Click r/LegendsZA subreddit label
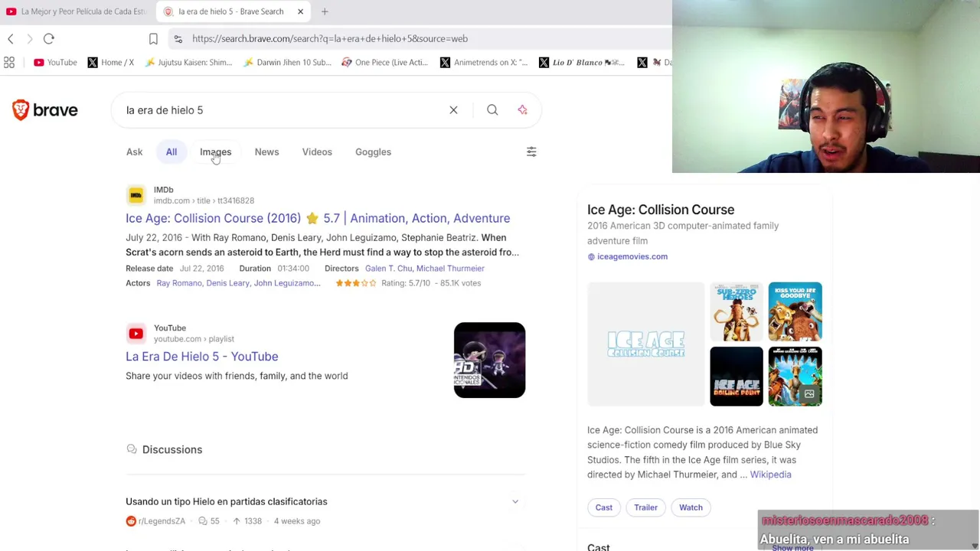Screen dimensions: 980x551 [x=162, y=521]
